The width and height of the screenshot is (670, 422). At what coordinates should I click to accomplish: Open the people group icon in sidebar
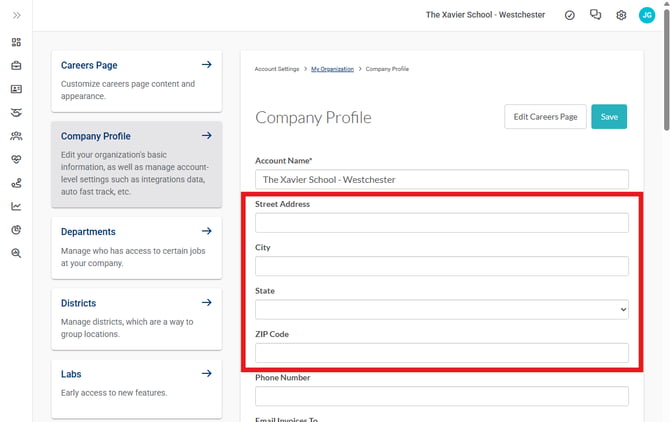(16, 136)
